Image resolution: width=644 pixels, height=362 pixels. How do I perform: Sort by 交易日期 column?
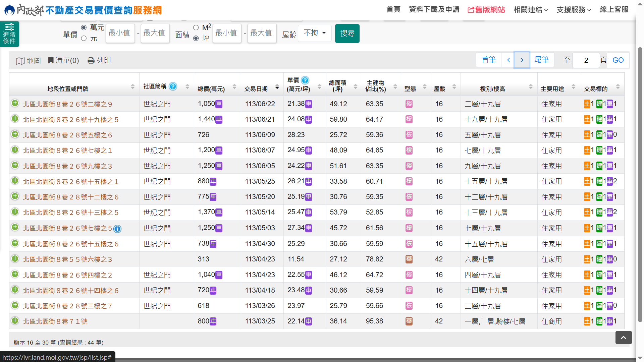pyautogui.click(x=277, y=87)
